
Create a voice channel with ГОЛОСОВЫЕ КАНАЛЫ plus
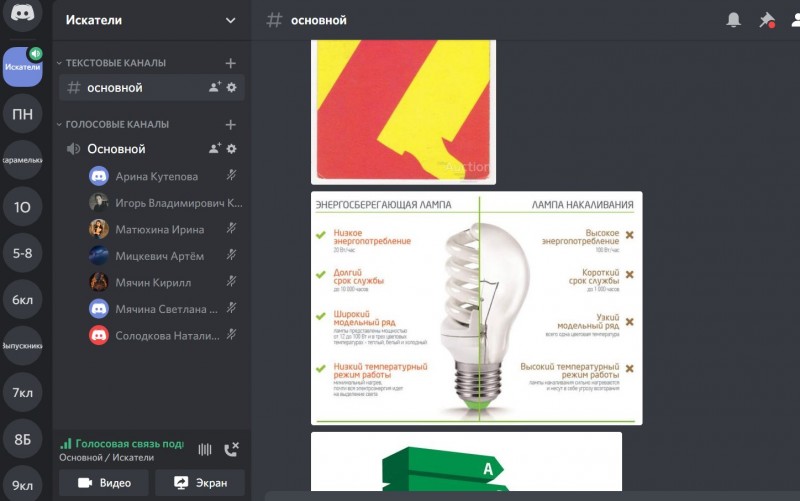(x=231, y=125)
